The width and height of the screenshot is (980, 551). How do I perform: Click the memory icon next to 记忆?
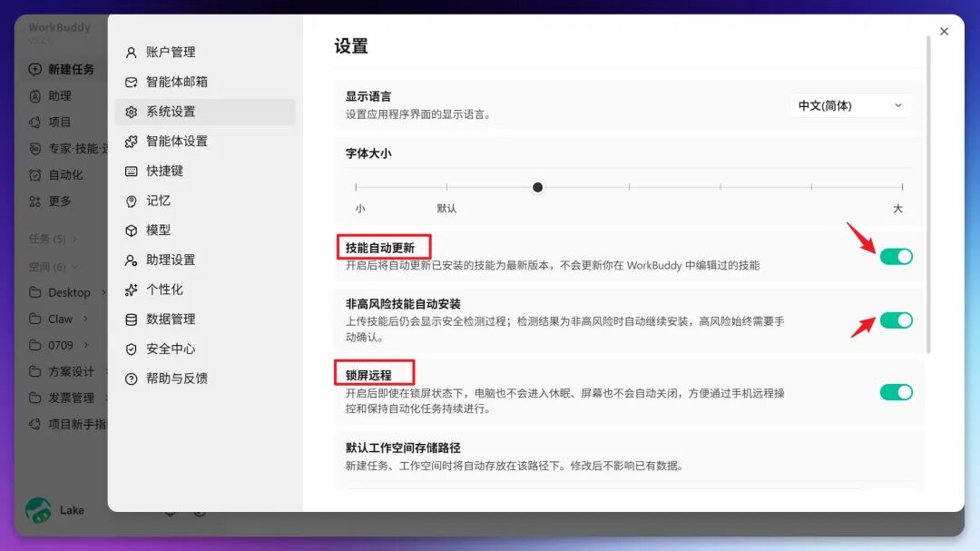[131, 202]
